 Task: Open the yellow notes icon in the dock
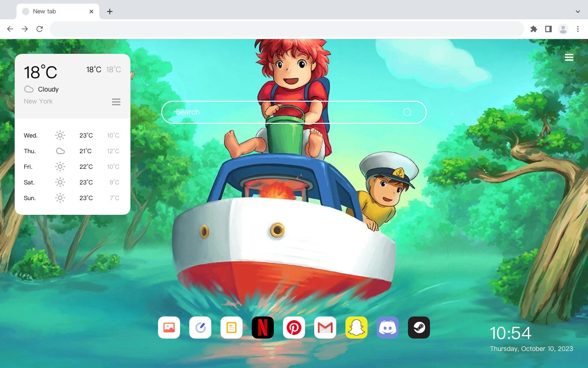tap(232, 328)
